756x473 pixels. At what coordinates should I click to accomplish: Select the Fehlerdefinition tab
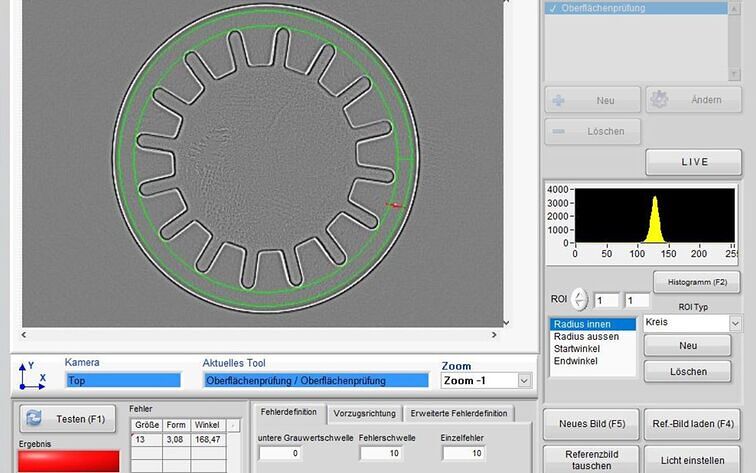(288, 412)
